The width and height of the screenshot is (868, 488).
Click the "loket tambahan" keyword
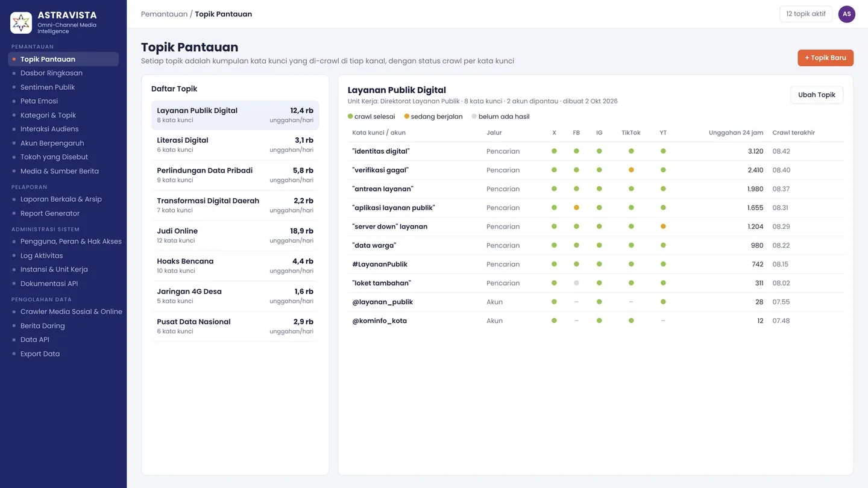click(382, 283)
